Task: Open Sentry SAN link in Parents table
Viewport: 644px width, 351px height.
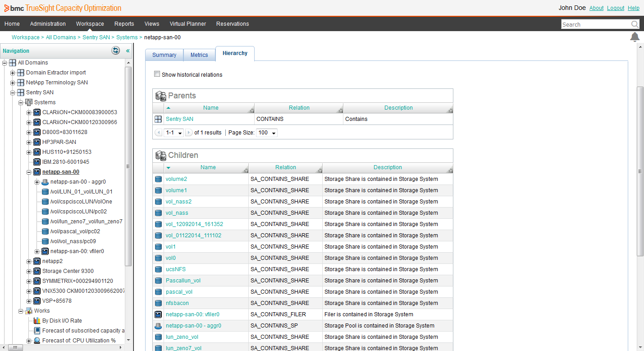Action: click(179, 119)
